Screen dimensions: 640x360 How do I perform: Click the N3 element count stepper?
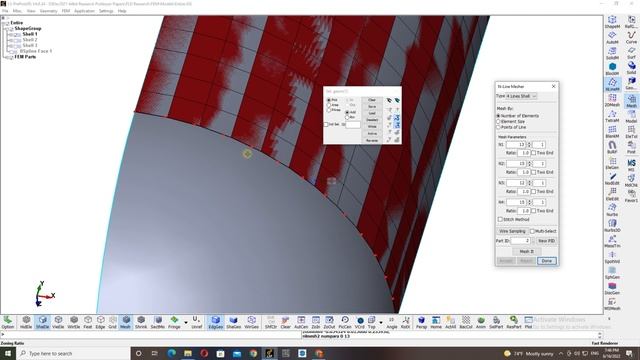(x=529, y=183)
